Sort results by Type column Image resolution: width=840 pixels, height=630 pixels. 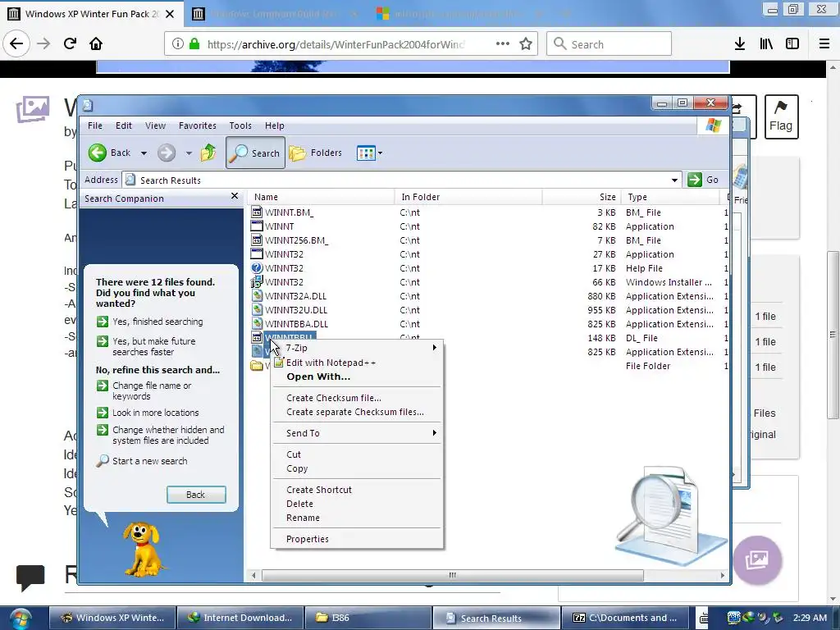[x=670, y=197]
